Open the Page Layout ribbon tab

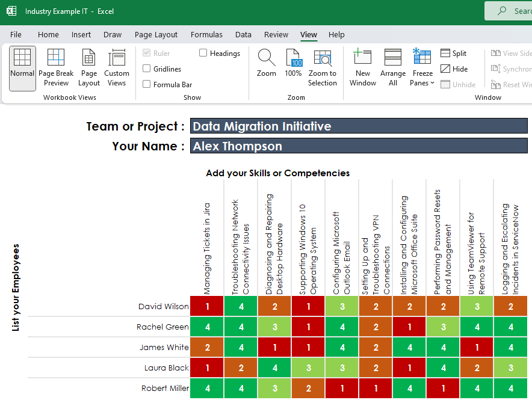point(156,35)
